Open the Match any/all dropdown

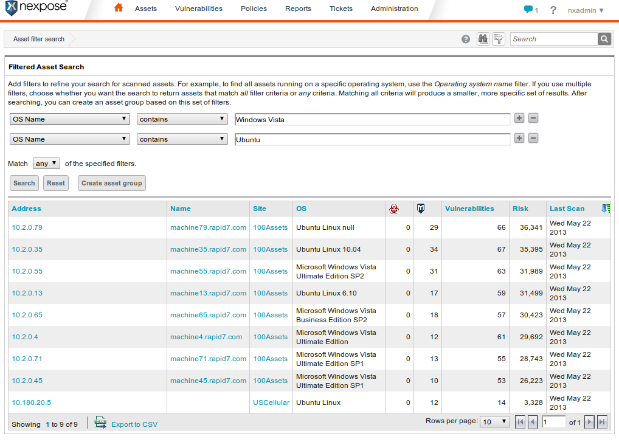pos(46,162)
